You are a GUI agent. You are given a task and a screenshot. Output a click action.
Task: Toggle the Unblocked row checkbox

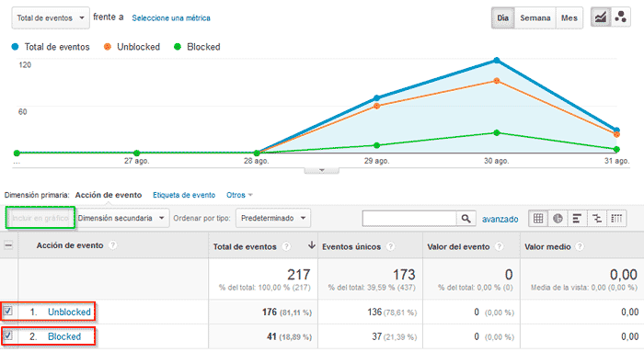tap(7, 311)
